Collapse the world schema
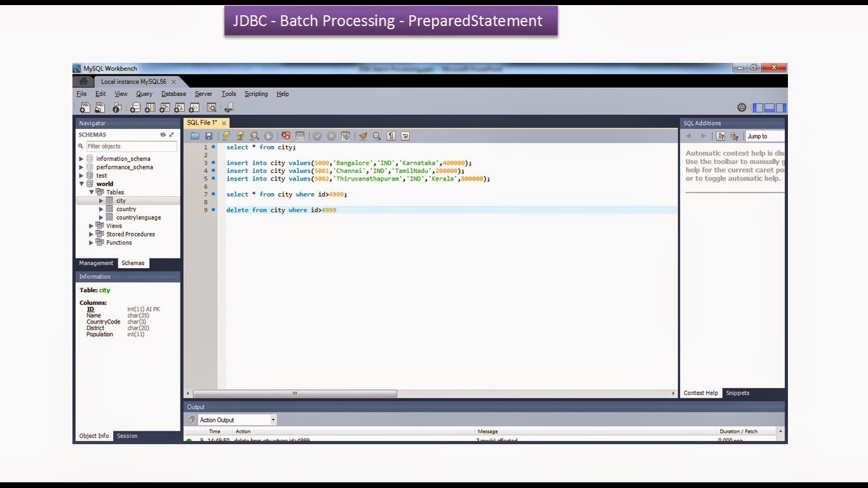 click(81, 184)
